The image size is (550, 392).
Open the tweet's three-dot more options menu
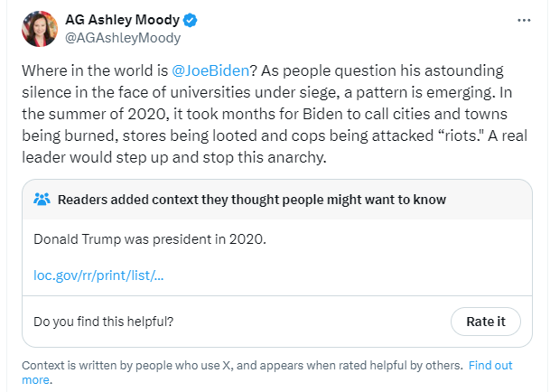524,20
